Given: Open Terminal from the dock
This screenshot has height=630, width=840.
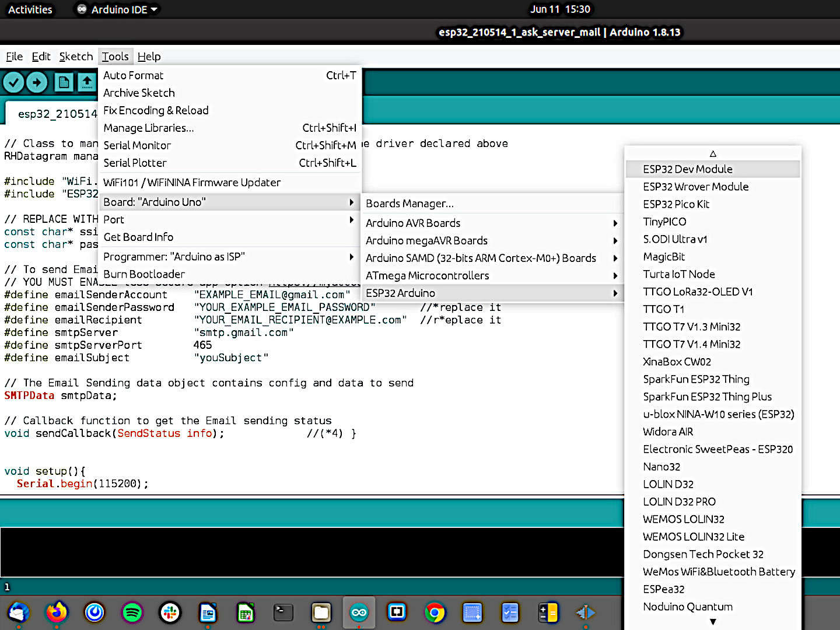Looking at the screenshot, I should pyautogui.click(x=283, y=612).
